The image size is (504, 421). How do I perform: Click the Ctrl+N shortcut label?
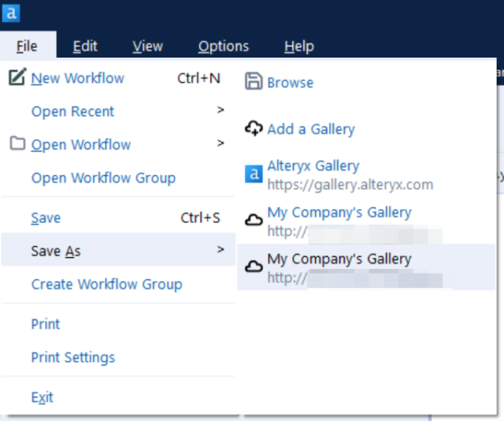coord(198,78)
